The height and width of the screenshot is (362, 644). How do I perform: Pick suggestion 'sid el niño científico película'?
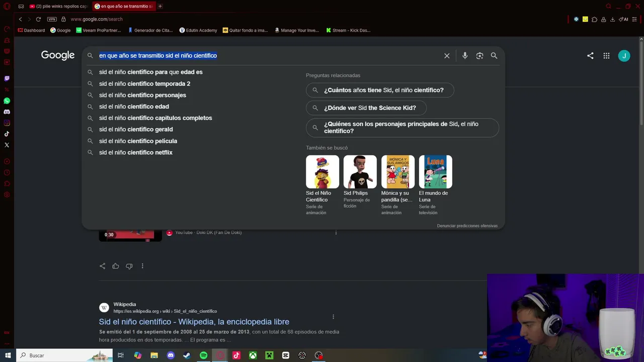tap(138, 141)
